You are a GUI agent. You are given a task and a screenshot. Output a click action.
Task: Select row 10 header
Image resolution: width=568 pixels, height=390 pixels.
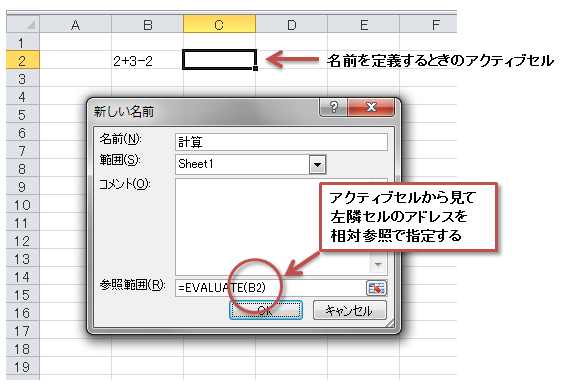[22, 205]
